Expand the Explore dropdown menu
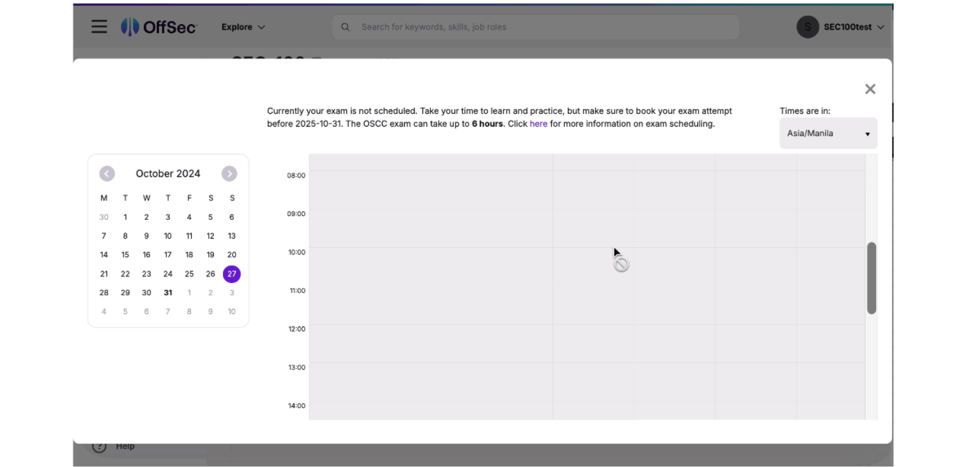This screenshot has height=467, width=980. (x=243, y=27)
